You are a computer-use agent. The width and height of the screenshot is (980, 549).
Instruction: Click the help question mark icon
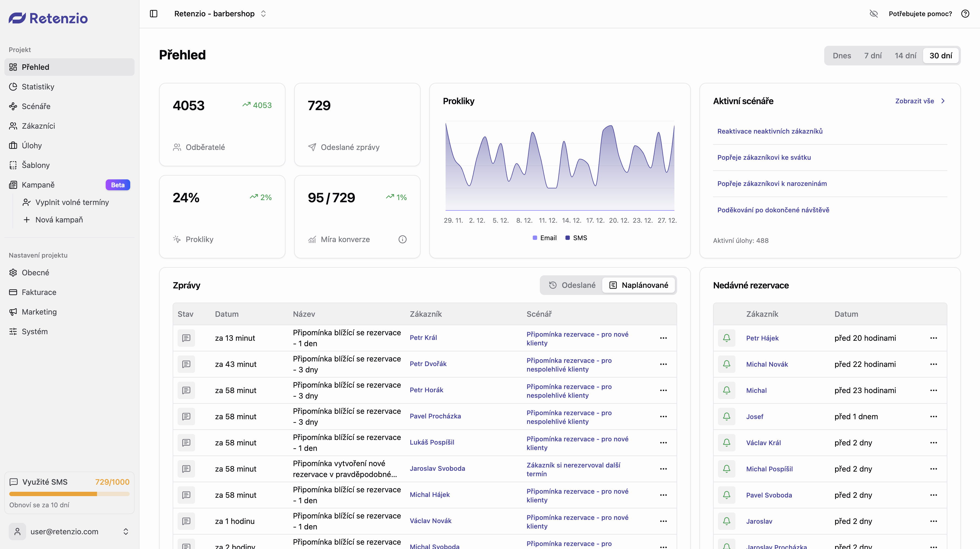tap(965, 14)
